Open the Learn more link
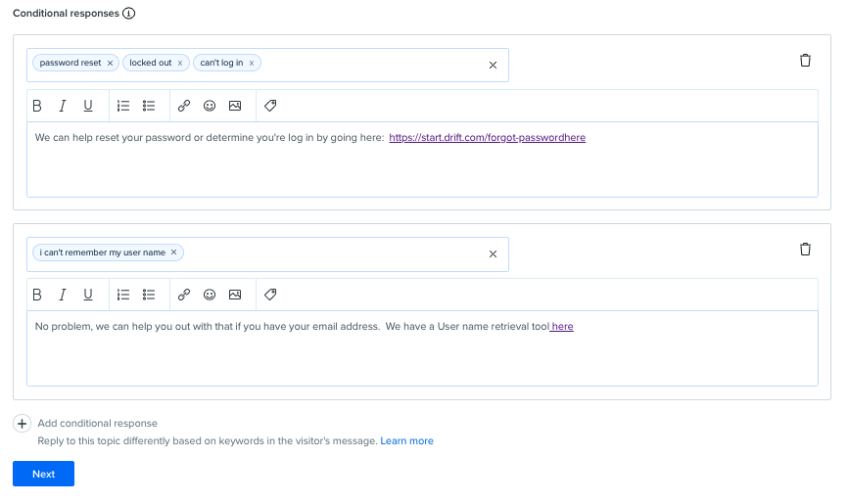This screenshot has width=848, height=504. click(406, 440)
